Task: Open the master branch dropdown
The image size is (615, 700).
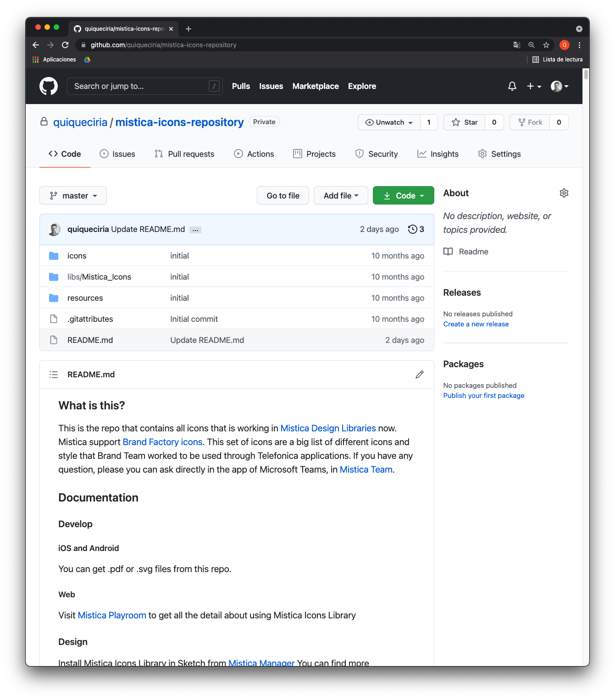Action: 73,196
